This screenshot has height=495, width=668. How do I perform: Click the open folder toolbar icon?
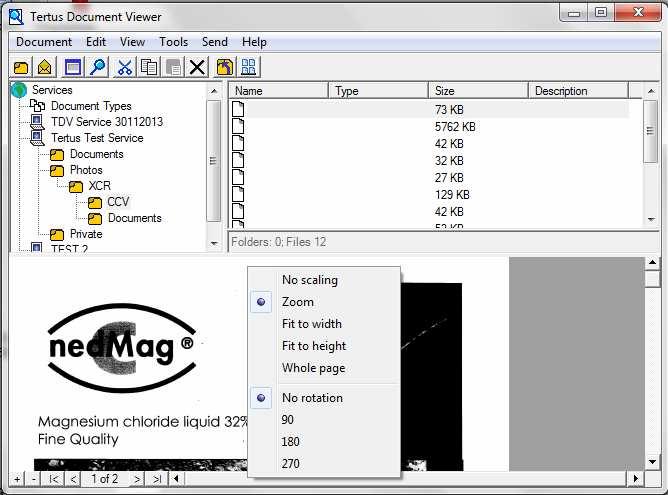click(x=21, y=67)
